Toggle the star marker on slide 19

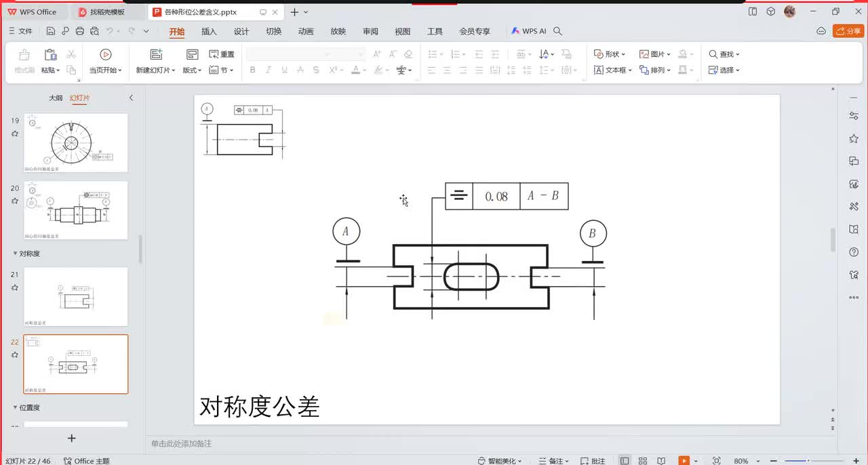tap(15, 134)
